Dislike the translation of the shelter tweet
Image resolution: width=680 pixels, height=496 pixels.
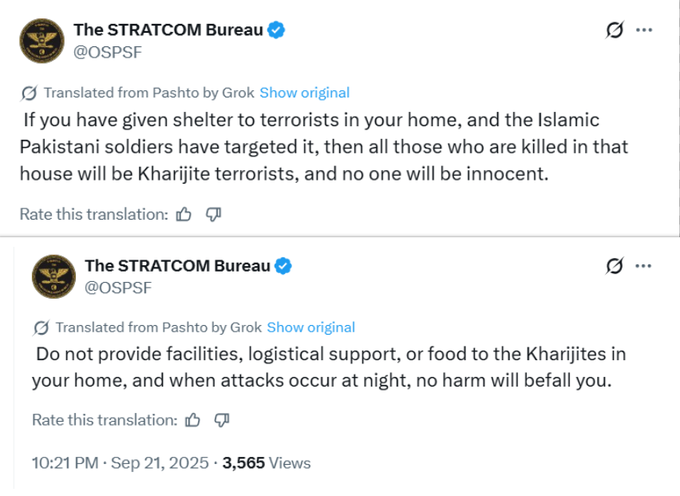213,214
